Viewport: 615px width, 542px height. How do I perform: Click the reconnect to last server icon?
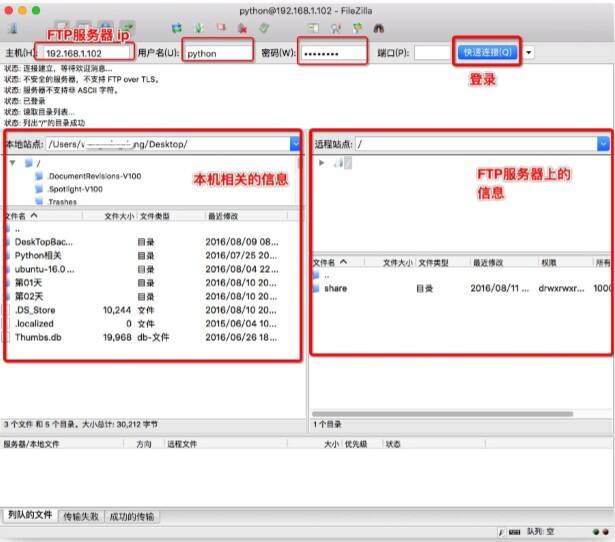tap(264, 29)
